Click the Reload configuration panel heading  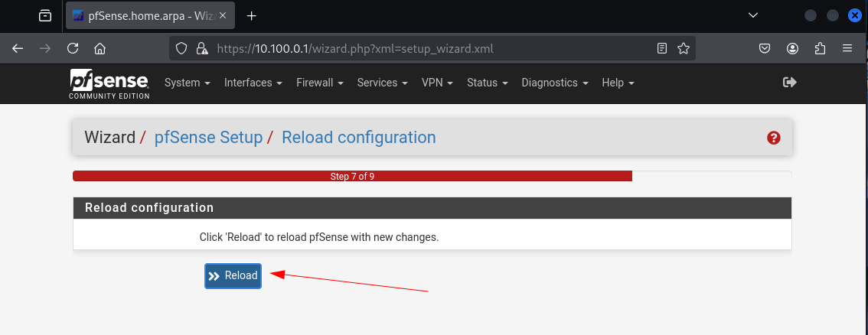(x=432, y=208)
